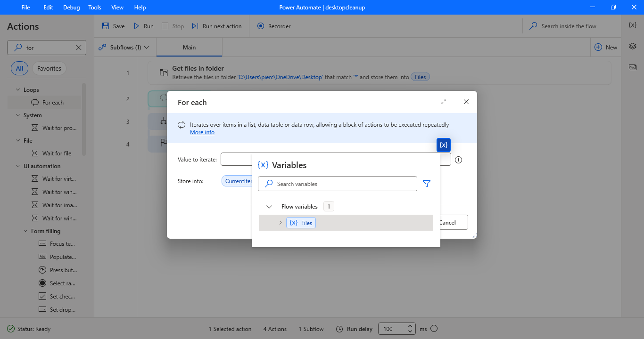Switch to the Main subflow tab
Viewport: 644px width, 339px height.
coord(189,48)
